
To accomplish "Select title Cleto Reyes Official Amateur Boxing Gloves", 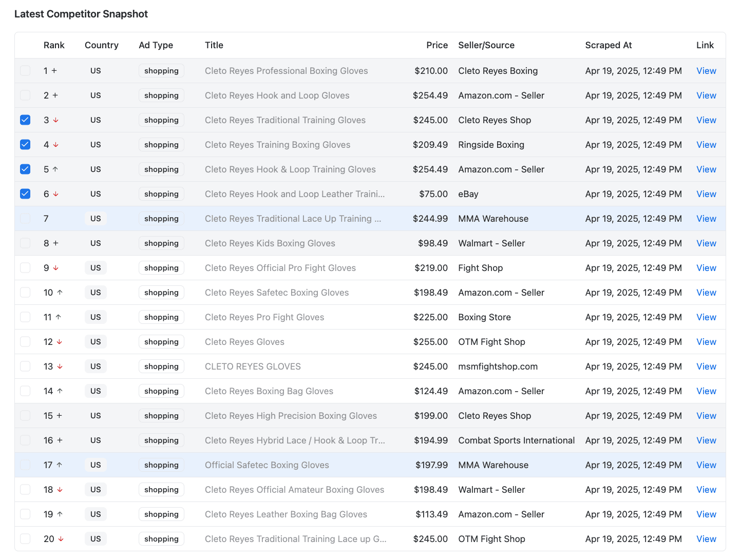I will [x=294, y=490].
